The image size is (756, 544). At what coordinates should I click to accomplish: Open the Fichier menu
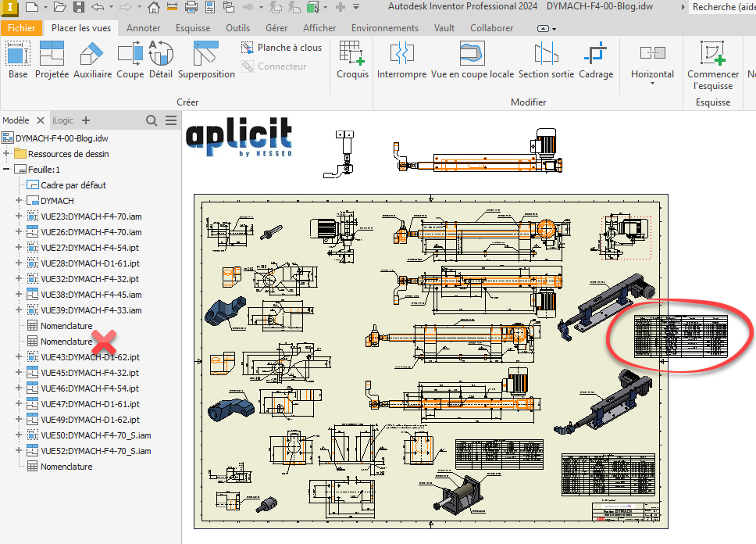pos(21,28)
